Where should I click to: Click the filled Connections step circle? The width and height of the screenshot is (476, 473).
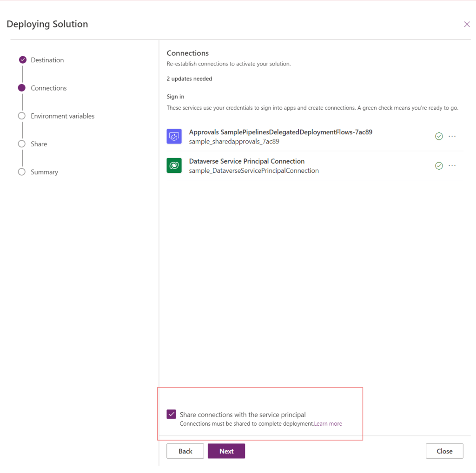pos(22,88)
